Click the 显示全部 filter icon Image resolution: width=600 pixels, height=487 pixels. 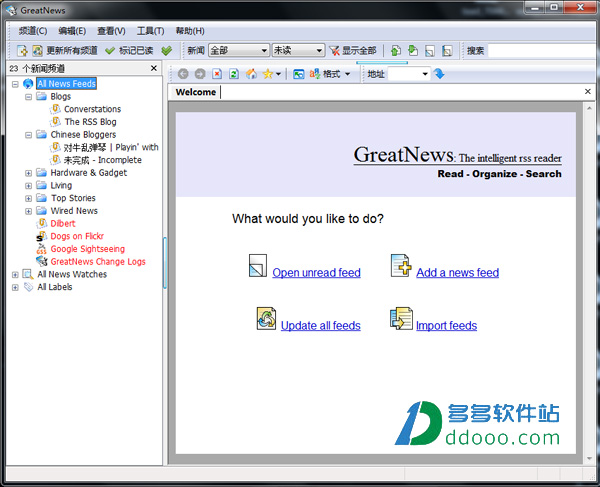pyautogui.click(x=334, y=50)
